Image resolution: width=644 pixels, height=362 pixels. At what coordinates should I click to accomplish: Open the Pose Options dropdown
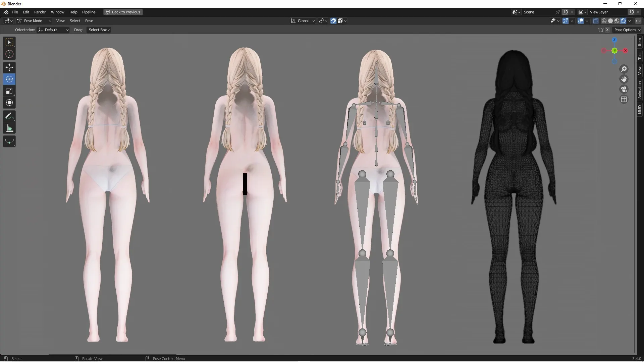(x=627, y=29)
